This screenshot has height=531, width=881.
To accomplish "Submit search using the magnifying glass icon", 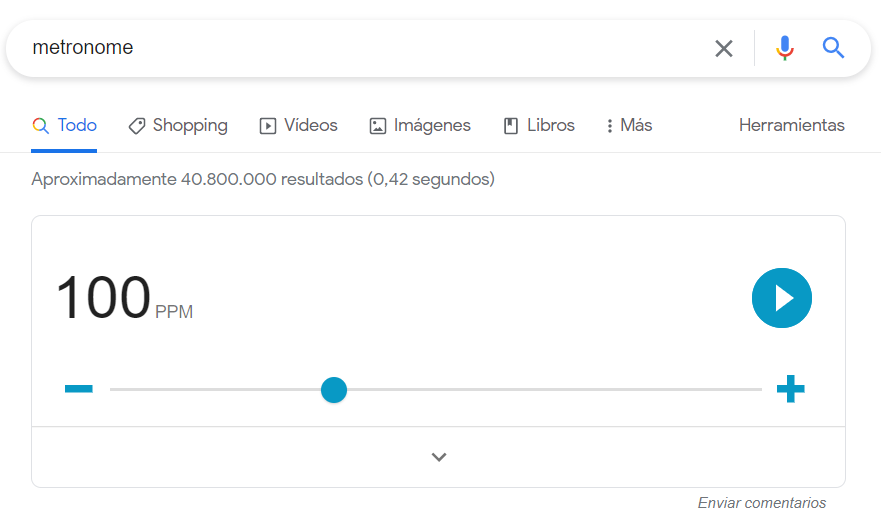I will click(x=834, y=48).
